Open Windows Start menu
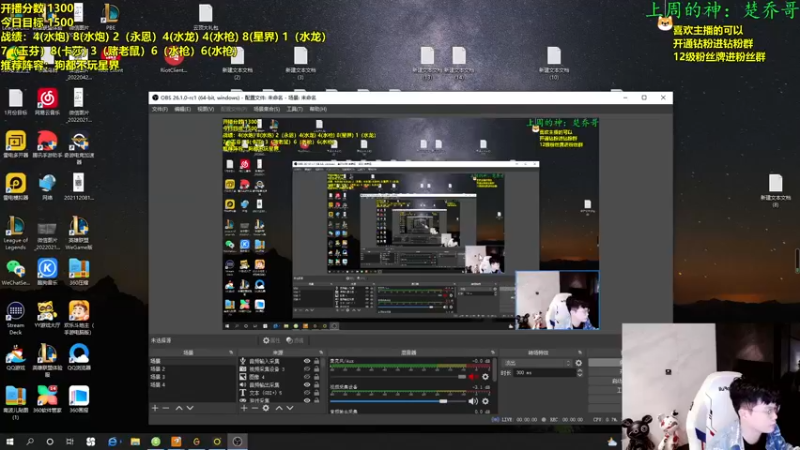This screenshot has width=800, height=450. click(10, 441)
